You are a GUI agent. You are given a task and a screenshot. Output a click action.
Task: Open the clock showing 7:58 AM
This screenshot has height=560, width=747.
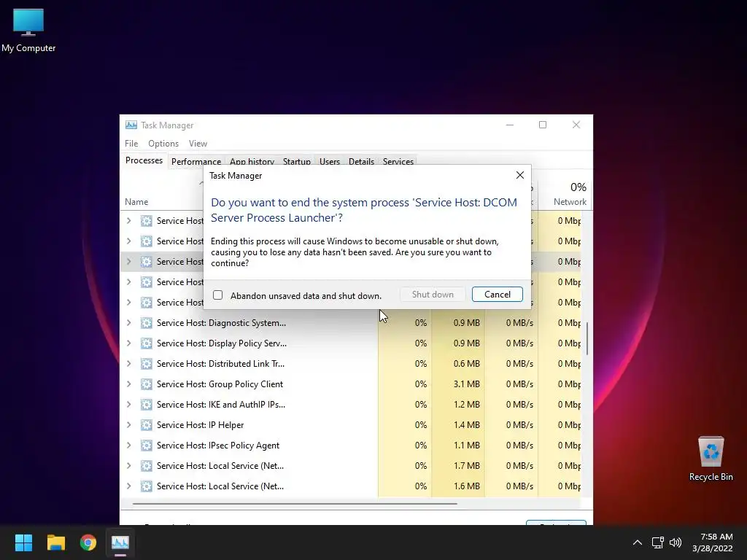(x=712, y=542)
